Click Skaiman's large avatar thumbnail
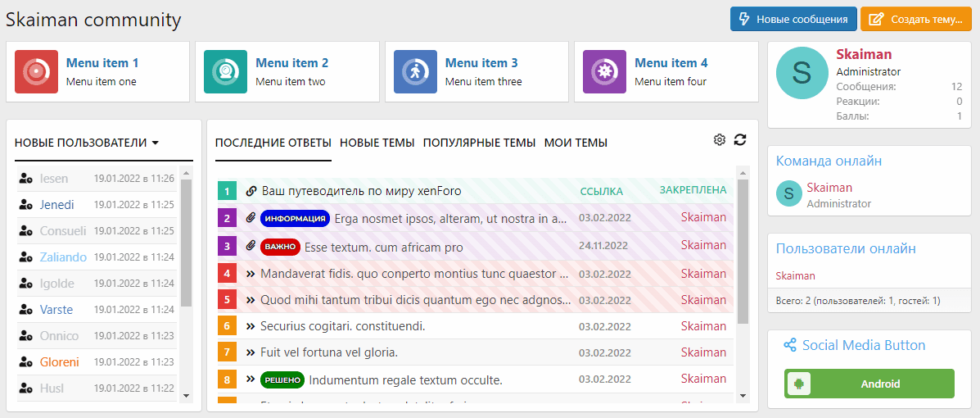The image size is (980, 418). 802,72
